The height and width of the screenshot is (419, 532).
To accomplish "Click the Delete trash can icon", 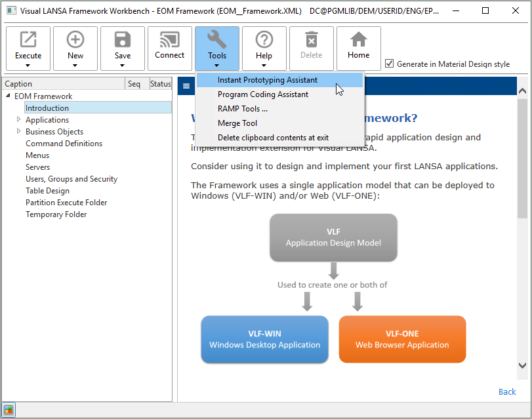I will [311, 39].
